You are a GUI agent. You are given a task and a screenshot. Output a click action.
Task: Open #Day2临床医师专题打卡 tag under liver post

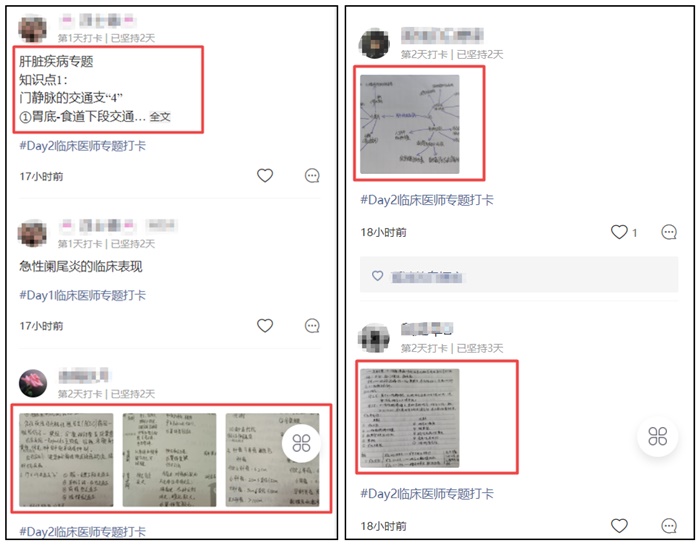click(x=83, y=146)
